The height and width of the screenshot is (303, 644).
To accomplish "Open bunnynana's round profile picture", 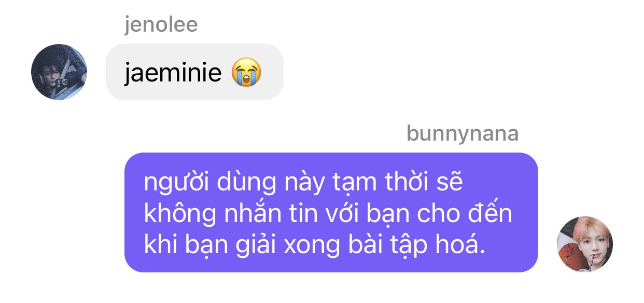I will point(584,244).
